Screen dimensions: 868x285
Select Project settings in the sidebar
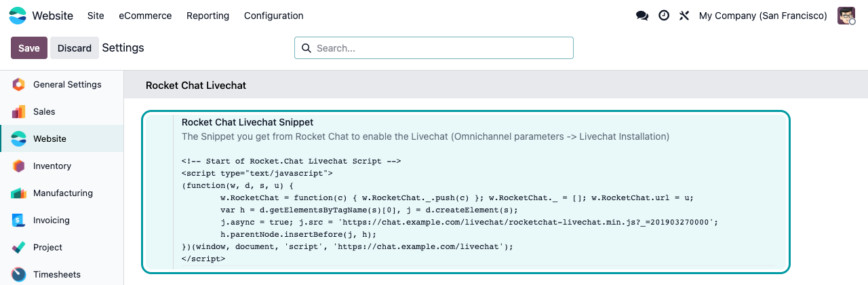tap(62, 248)
